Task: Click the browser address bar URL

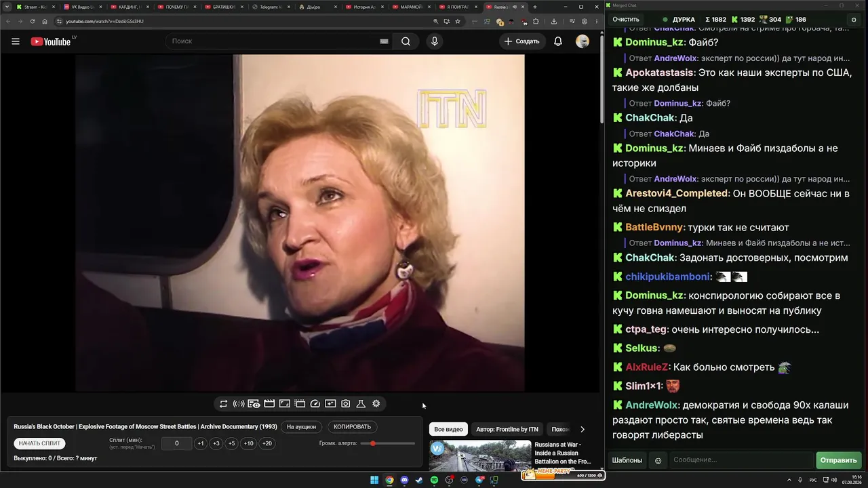Action: point(104,21)
